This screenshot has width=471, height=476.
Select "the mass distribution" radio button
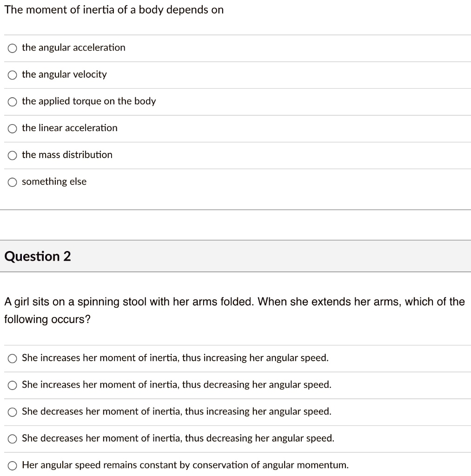(x=12, y=155)
